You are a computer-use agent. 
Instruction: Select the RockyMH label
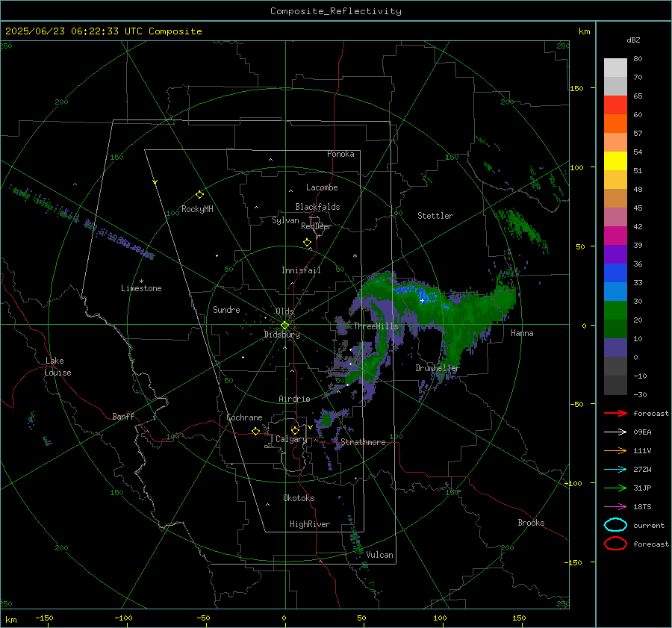(197, 209)
